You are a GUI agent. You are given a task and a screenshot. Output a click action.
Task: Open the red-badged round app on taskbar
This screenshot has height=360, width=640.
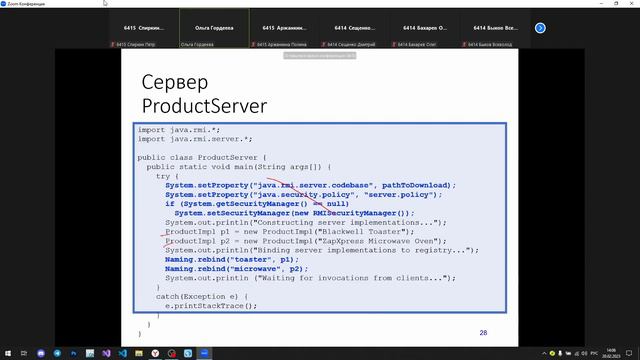[171, 353]
